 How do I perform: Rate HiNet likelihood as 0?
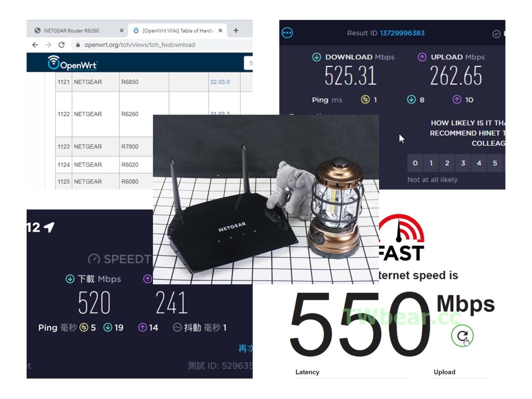tap(415, 163)
